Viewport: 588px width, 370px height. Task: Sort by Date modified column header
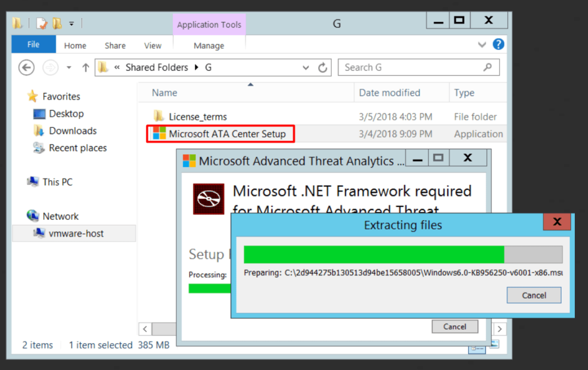(389, 92)
